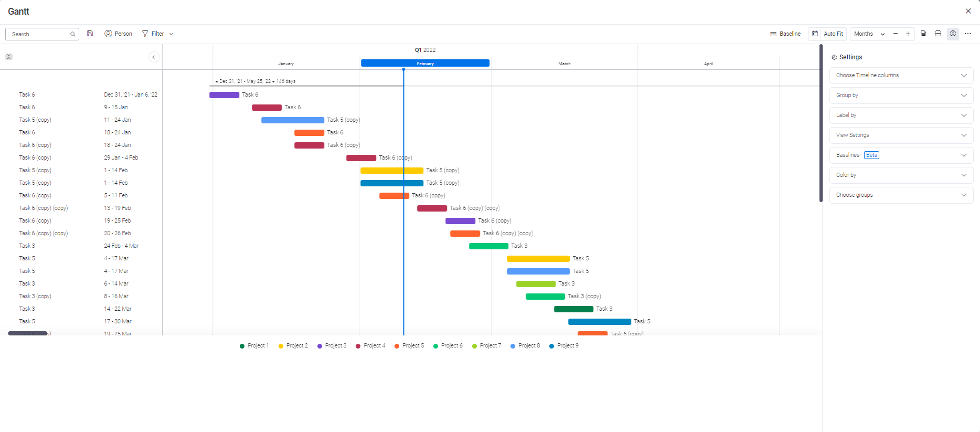
Task: Click 'Task 3 (copy)' in the left task list
Action: pyautogui.click(x=35, y=297)
